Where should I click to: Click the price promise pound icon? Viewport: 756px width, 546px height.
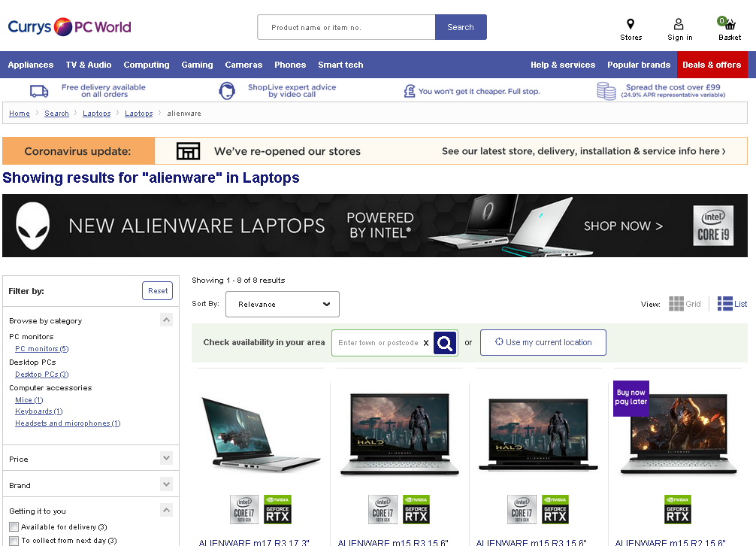point(410,91)
